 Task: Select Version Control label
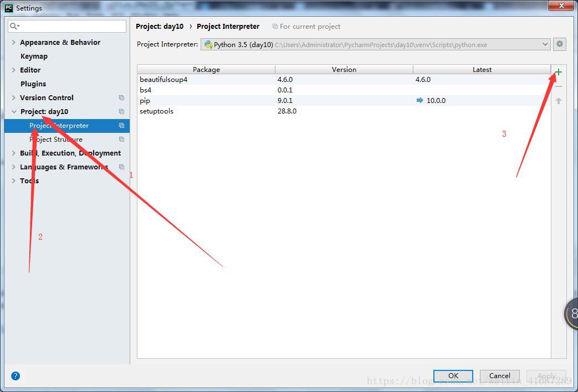pos(47,97)
